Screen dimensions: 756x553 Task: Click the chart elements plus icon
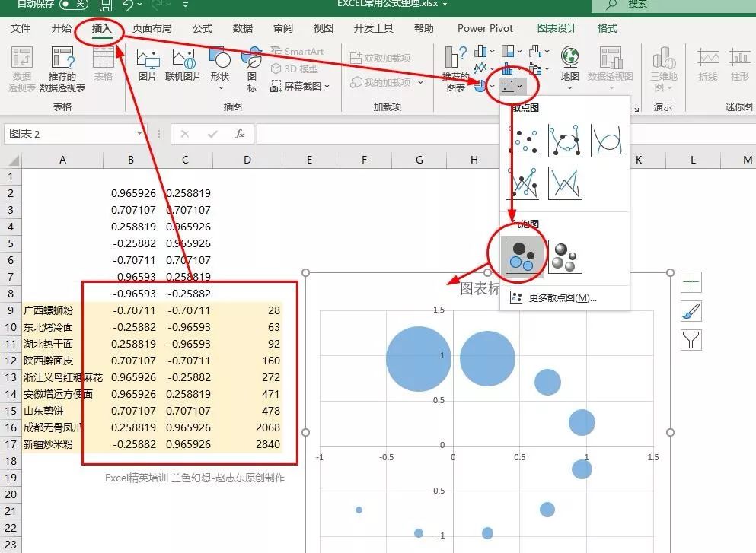(x=691, y=281)
